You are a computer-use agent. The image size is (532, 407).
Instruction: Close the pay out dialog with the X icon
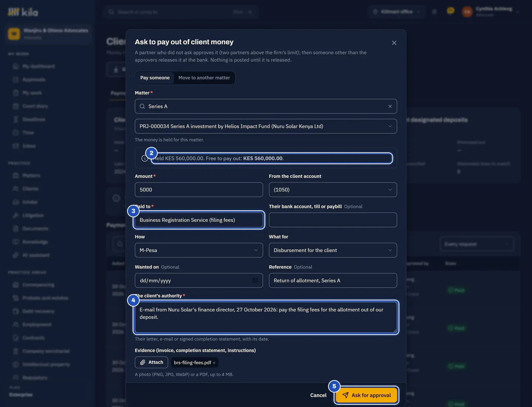coord(394,43)
